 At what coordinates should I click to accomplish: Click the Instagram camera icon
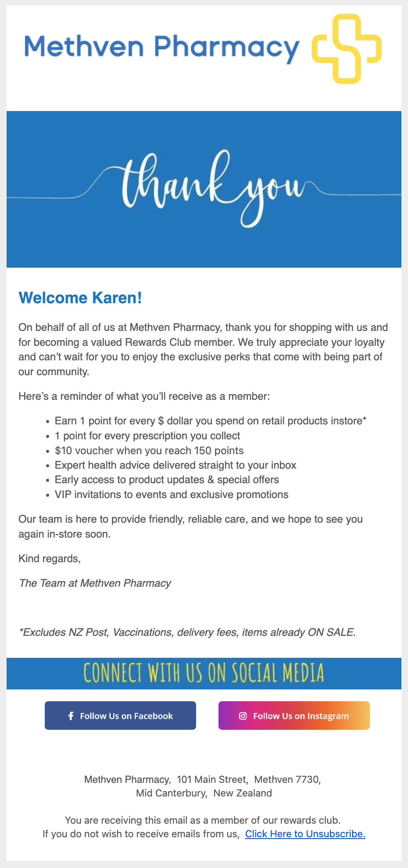pyautogui.click(x=243, y=716)
